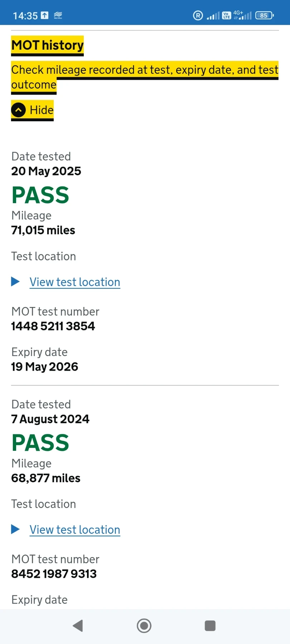Open View test location link under 68,877 miles
This screenshot has width=290, height=644.
pyautogui.click(x=75, y=530)
